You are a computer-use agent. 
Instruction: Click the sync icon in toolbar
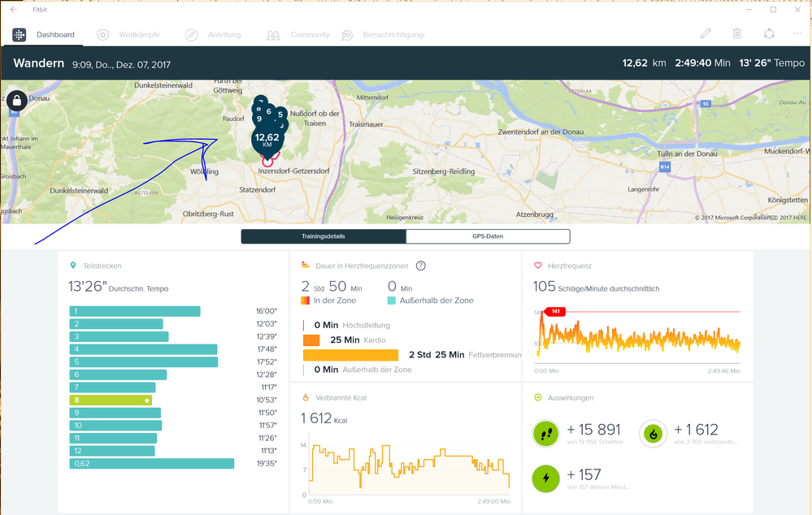pos(769,34)
